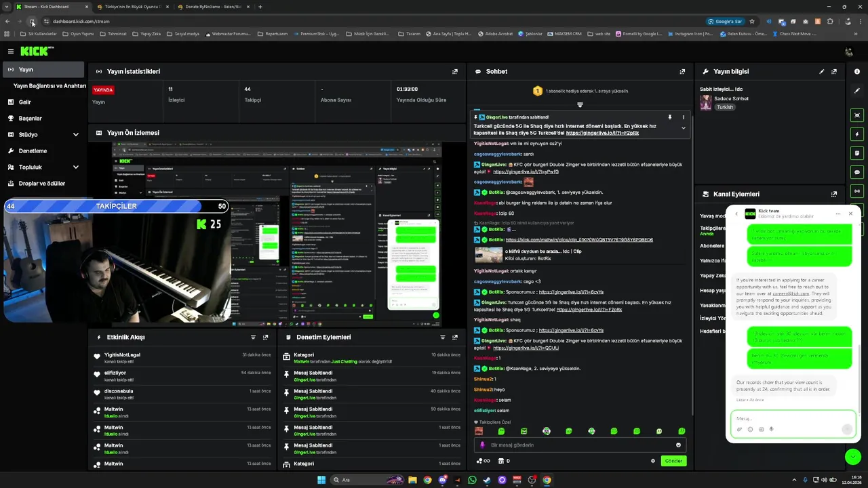Click the focus frame icon on the right rail

pos(857,115)
